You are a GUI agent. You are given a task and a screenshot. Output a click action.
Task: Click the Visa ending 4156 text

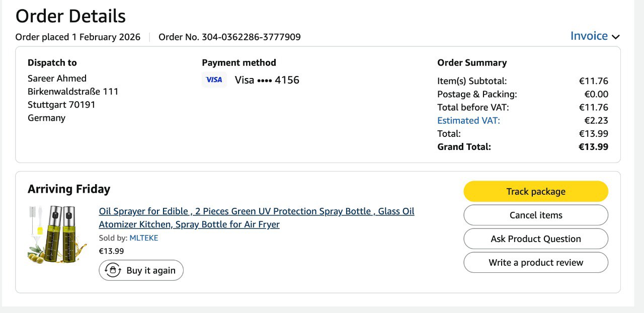267,80
